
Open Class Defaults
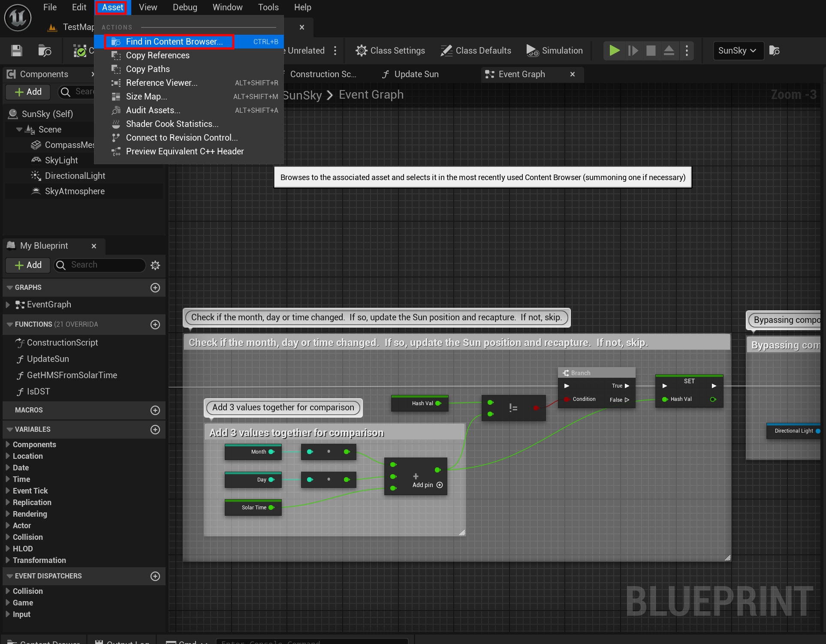pos(476,51)
